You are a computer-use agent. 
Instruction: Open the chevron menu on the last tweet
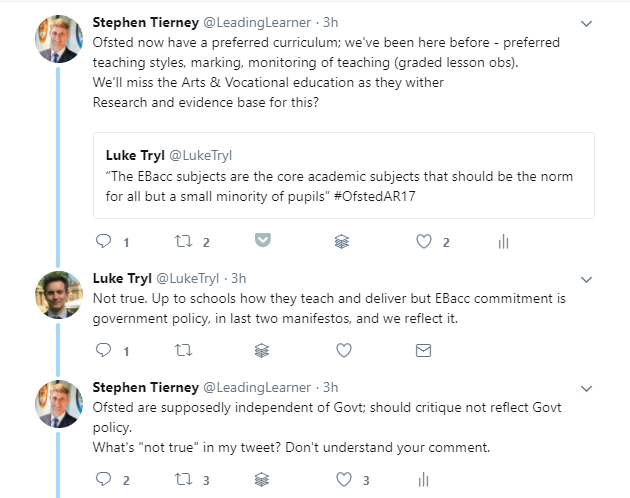[587, 388]
